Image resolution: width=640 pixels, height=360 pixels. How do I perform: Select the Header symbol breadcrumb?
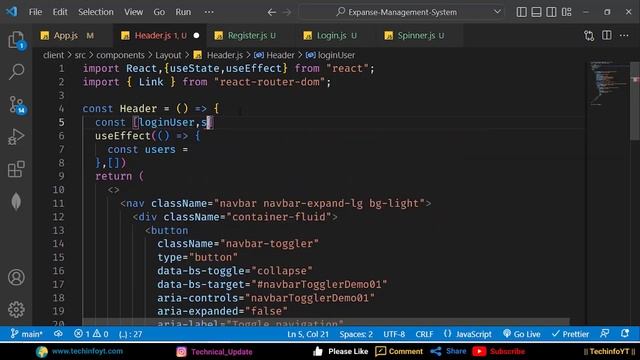[x=274, y=55]
